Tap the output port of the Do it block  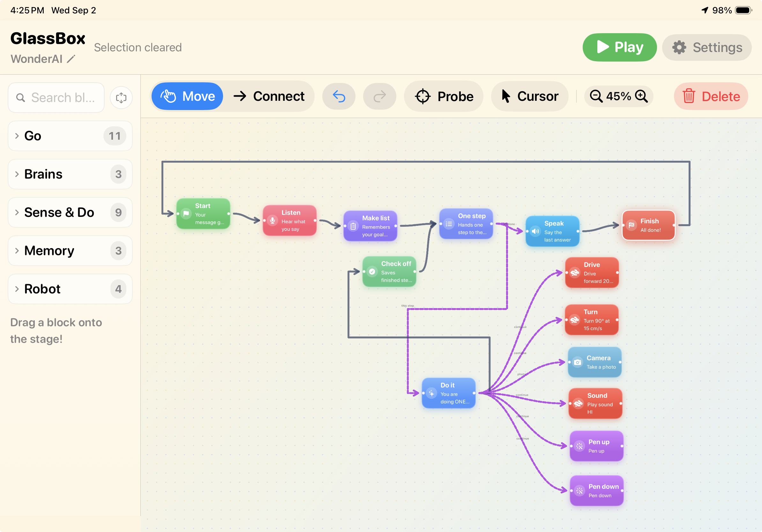[x=474, y=393]
